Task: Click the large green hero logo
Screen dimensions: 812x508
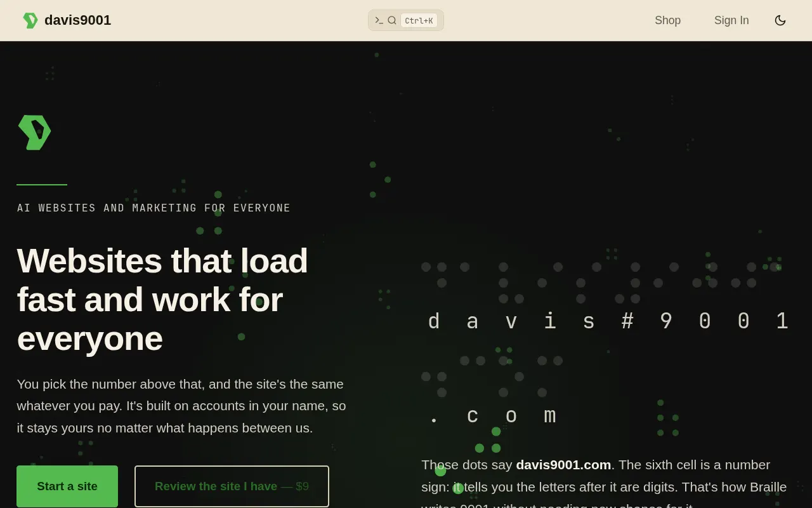Action: (x=34, y=133)
